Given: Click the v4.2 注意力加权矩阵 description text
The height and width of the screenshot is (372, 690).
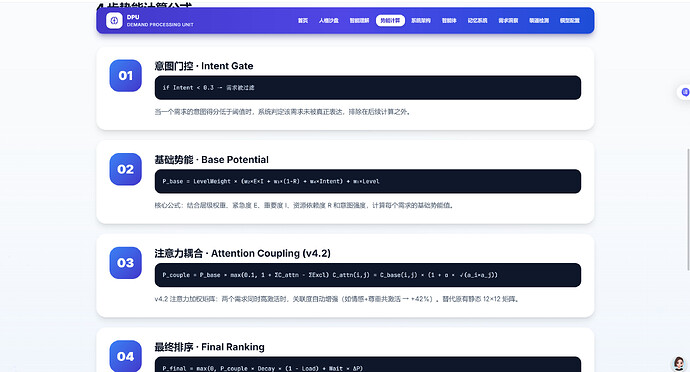Looking at the screenshot, I should click(338, 299).
